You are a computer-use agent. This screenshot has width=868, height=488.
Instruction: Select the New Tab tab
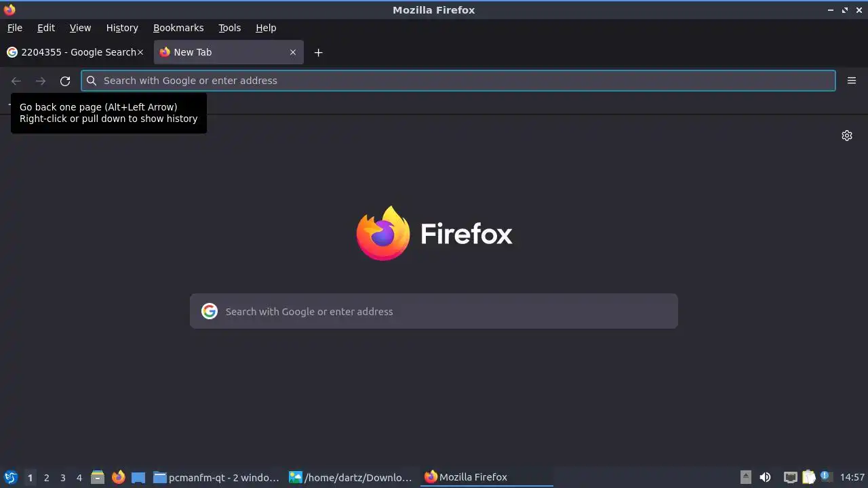(x=229, y=52)
